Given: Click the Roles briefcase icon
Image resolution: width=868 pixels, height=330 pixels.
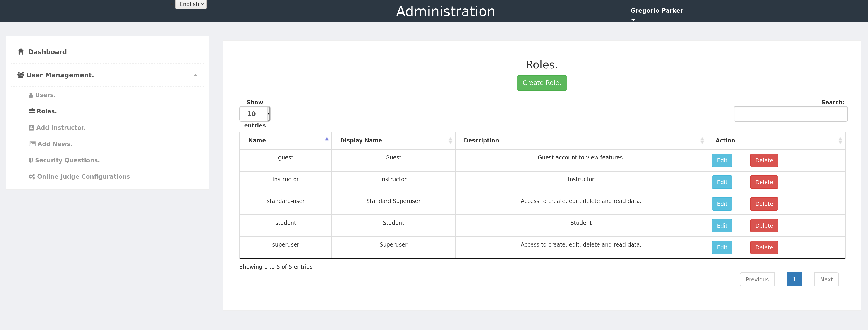Looking at the screenshot, I should click(x=32, y=111).
